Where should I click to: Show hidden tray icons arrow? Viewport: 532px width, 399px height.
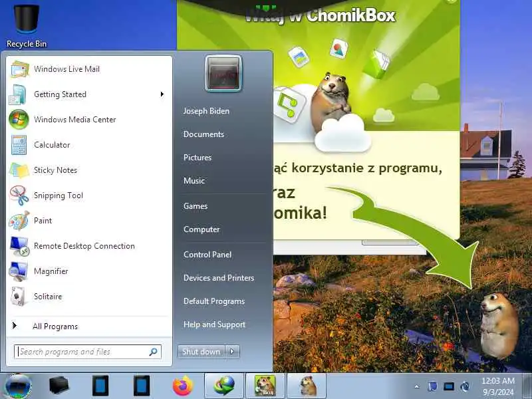[x=417, y=386]
